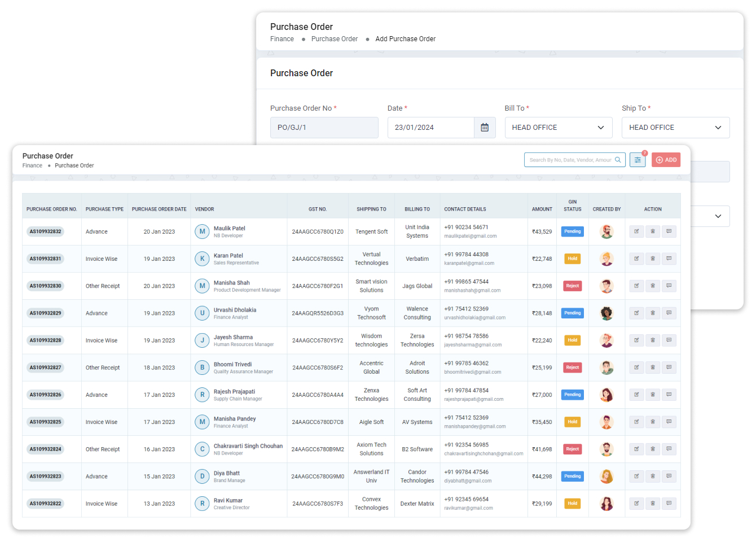Open the Date calendar picker
This screenshot has height=542, width=756.
[485, 128]
